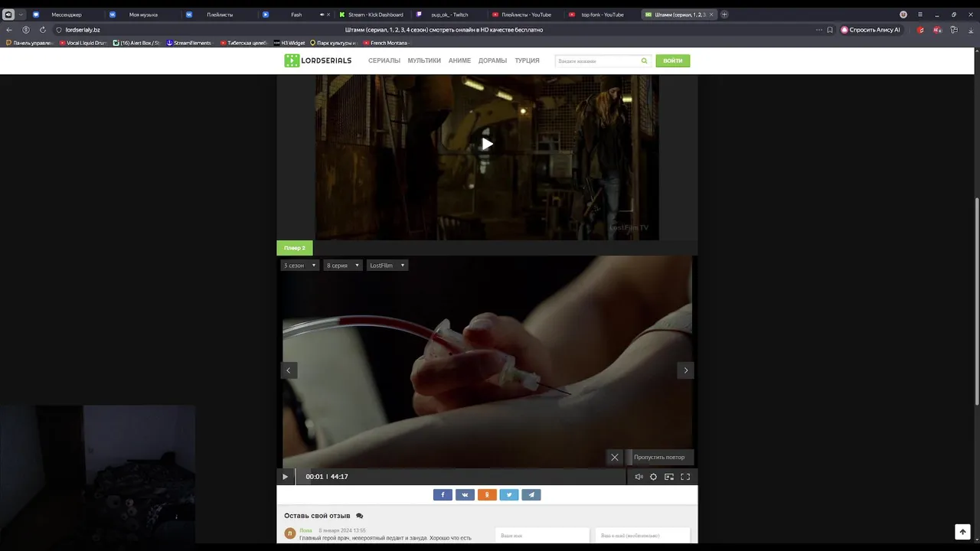The image size is (980, 551).
Task: Click the LordSerials site logo
Action: [x=318, y=60]
